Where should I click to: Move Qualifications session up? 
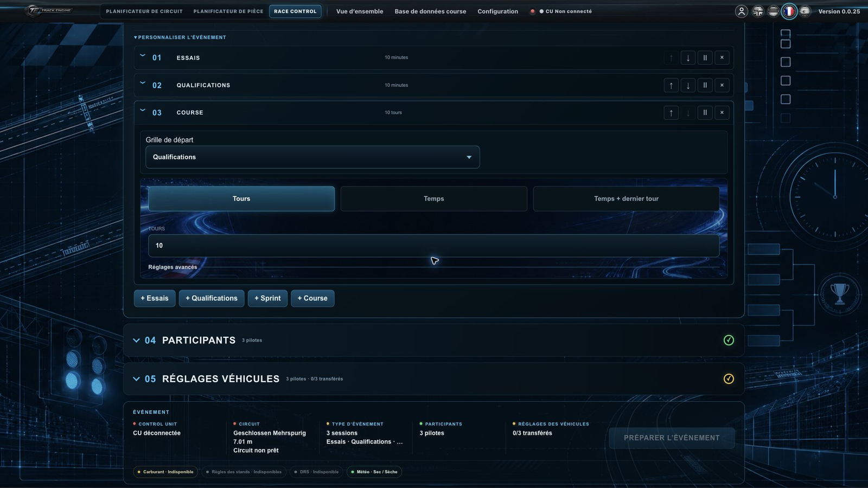671,85
